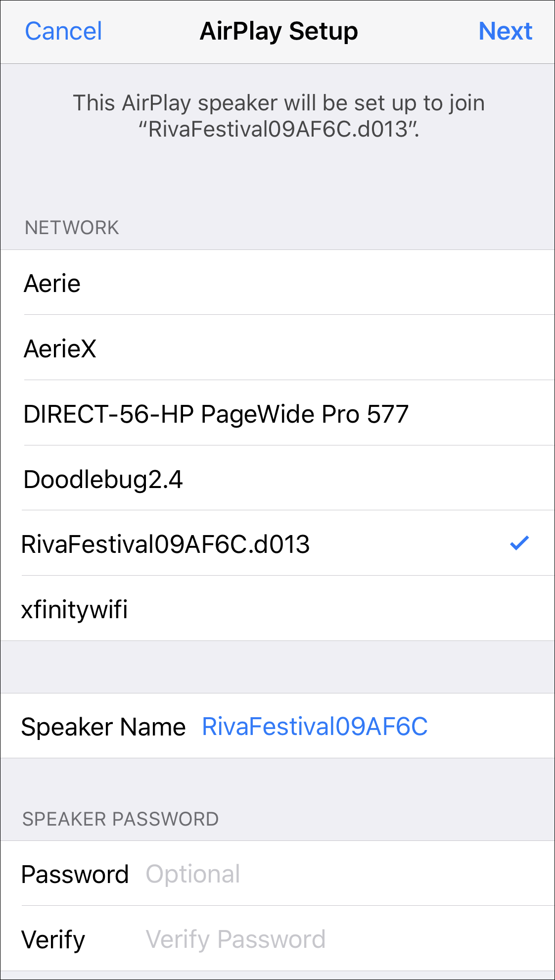This screenshot has width=555, height=980.
Task: Tap the RivaFestival09AF6C.d013 network row name
Action: tap(165, 544)
